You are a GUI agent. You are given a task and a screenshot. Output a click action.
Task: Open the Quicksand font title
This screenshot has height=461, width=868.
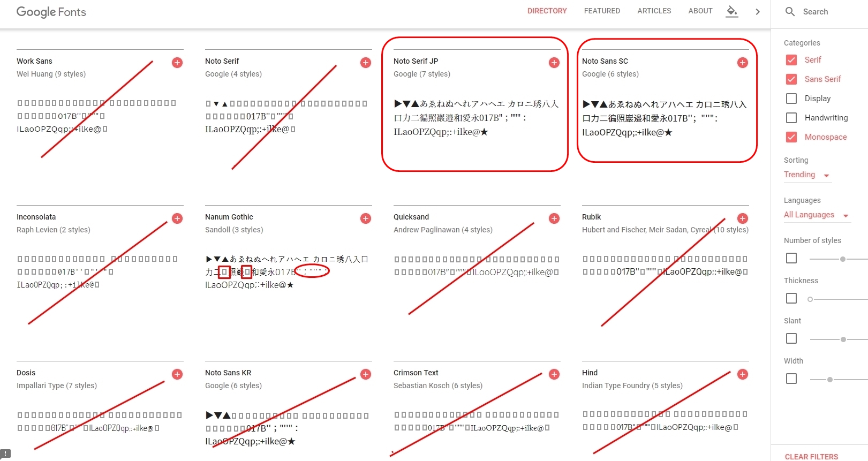(411, 217)
